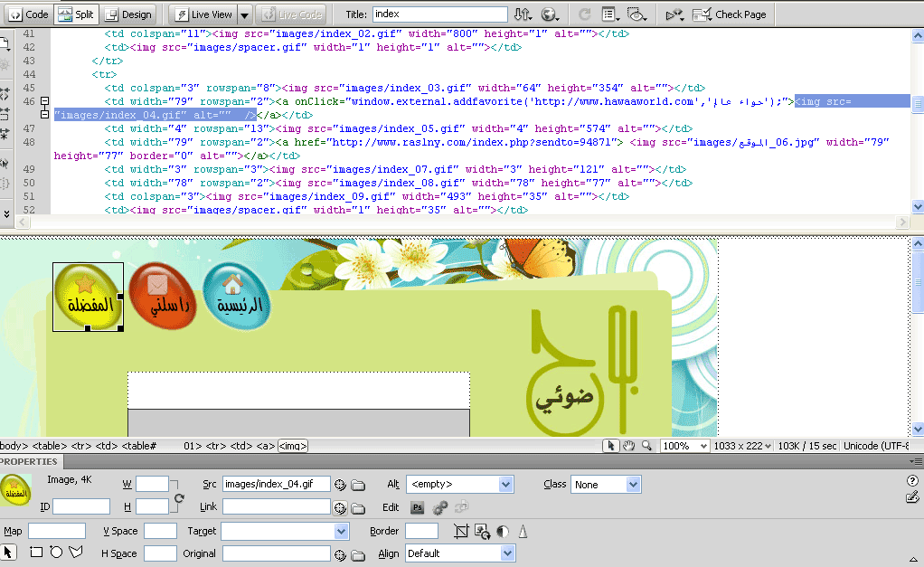Open the View Options icon menu

click(x=609, y=14)
